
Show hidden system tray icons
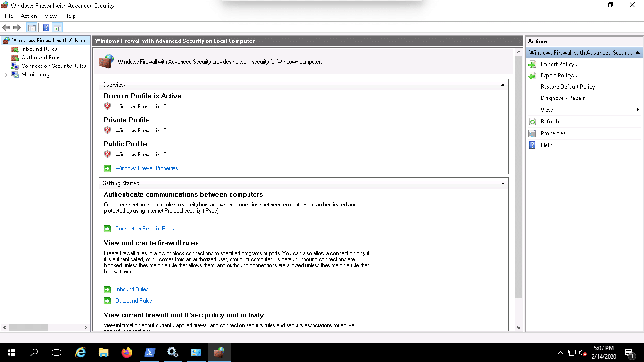561,353
